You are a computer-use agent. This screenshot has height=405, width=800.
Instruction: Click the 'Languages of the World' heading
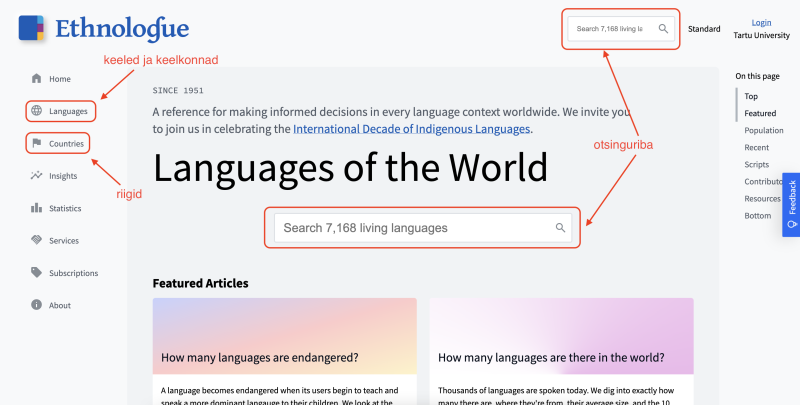coord(350,168)
